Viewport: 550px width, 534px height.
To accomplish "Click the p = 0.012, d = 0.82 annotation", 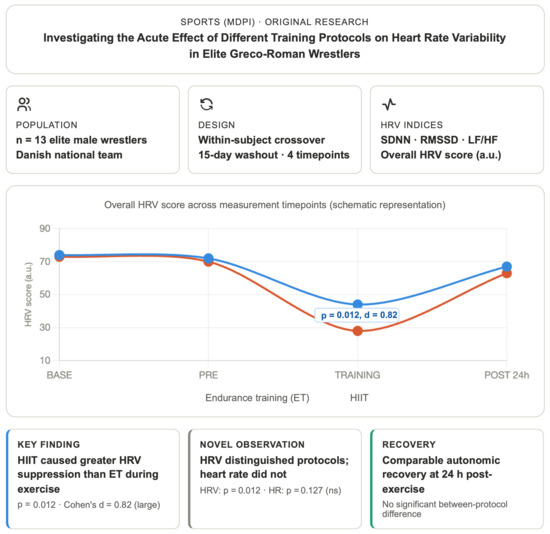I will pos(359,315).
